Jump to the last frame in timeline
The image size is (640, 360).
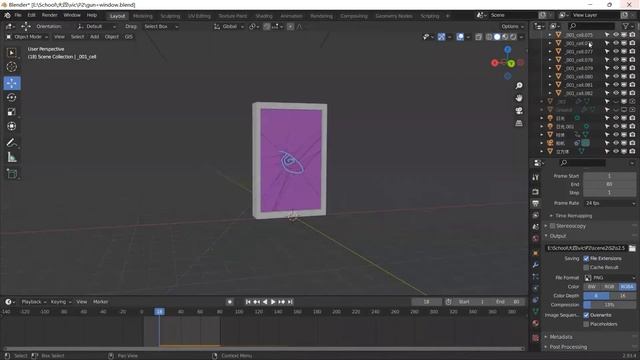tap(290, 302)
